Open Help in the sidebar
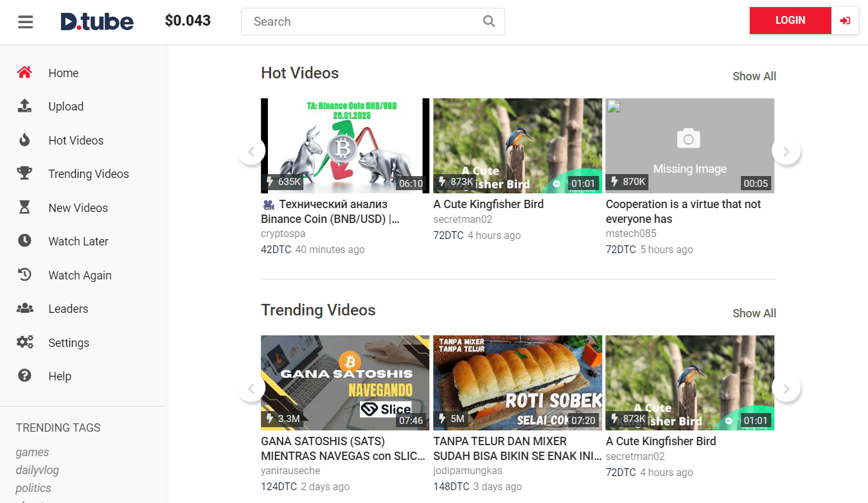The width and height of the screenshot is (868, 503). tap(60, 376)
